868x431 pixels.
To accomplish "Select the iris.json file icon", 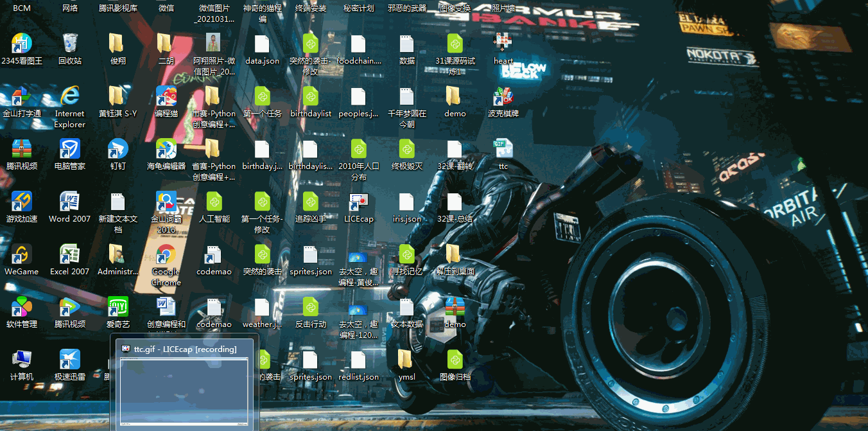I will (x=407, y=202).
